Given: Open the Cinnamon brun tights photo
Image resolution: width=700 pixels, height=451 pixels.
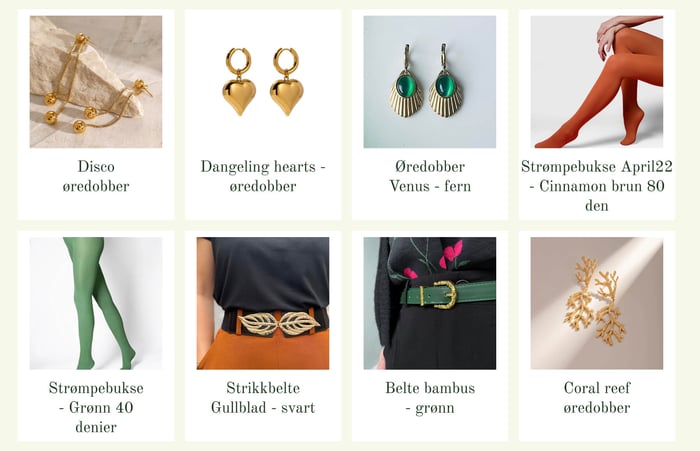Looking at the screenshot, I should pos(597,82).
